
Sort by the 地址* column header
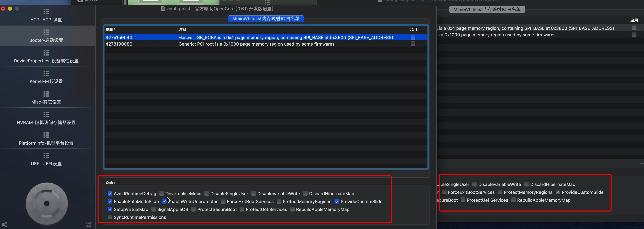point(141,29)
